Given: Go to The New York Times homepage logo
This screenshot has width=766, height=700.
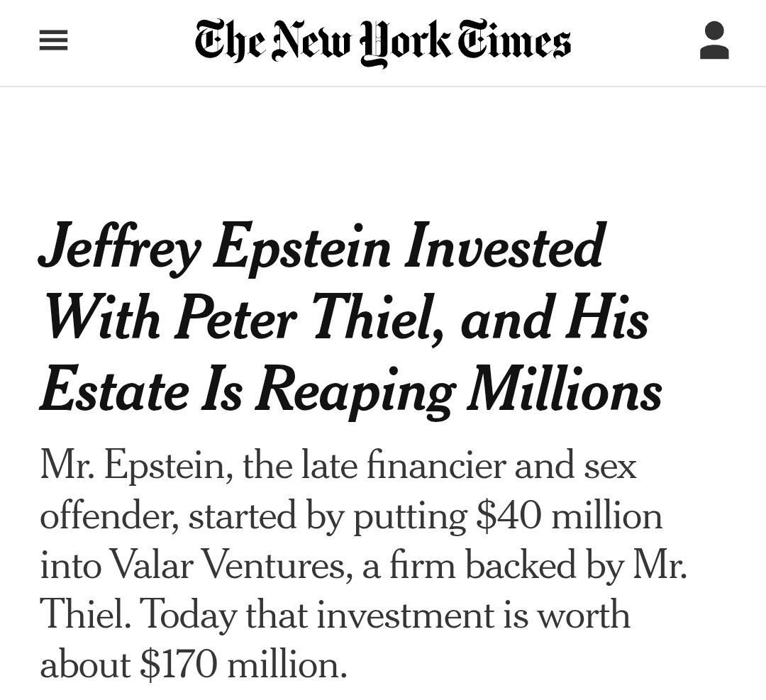Looking at the screenshot, I should coord(382,41).
